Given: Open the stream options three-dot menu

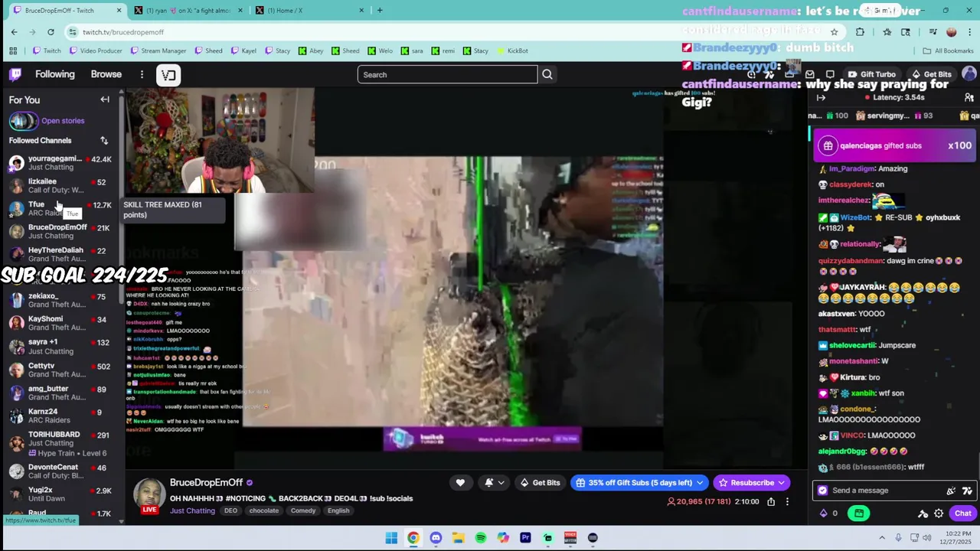Looking at the screenshot, I should [x=787, y=502].
